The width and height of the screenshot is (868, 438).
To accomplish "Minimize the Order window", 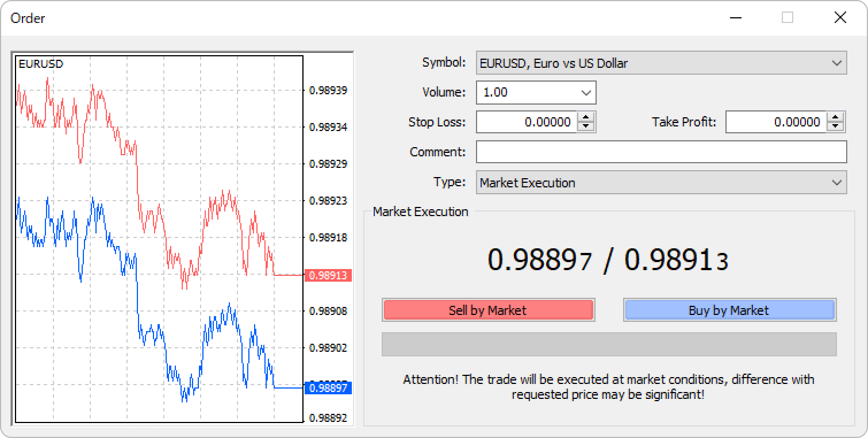I will (735, 18).
